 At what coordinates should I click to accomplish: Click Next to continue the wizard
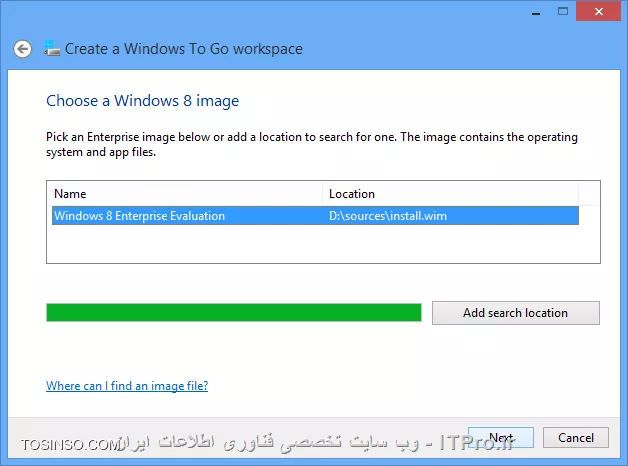click(501, 437)
